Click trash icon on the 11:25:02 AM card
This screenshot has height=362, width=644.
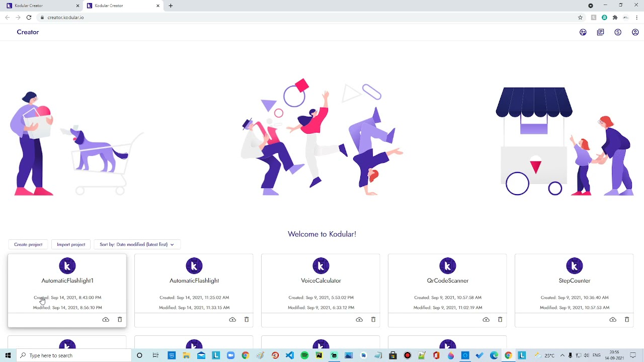click(x=247, y=319)
